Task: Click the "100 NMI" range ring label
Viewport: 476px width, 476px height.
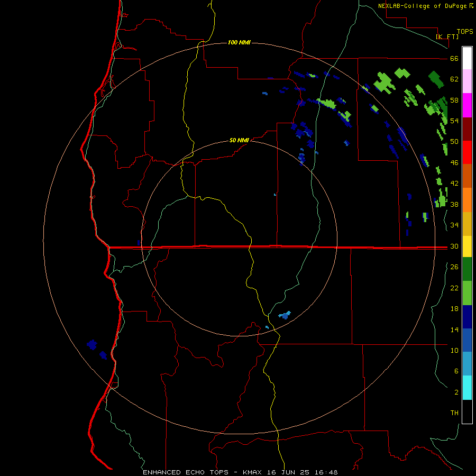Action: (x=239, y=42)
